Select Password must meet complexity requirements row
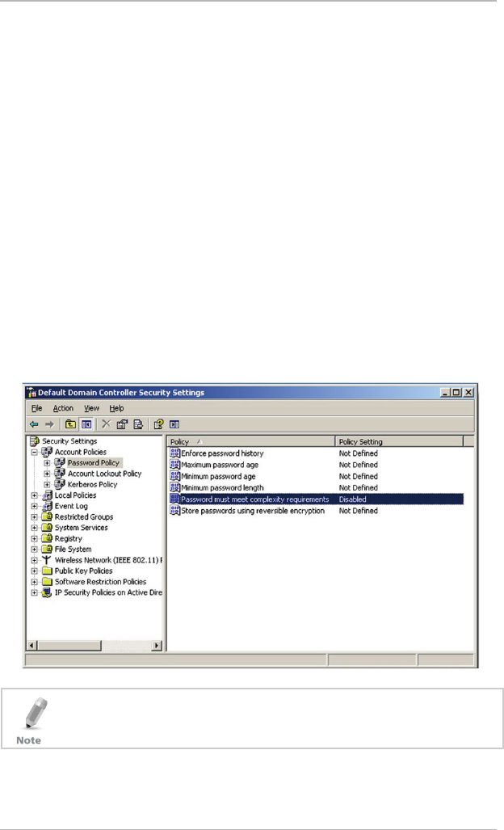Screen dimensions: 504x830 317,499
